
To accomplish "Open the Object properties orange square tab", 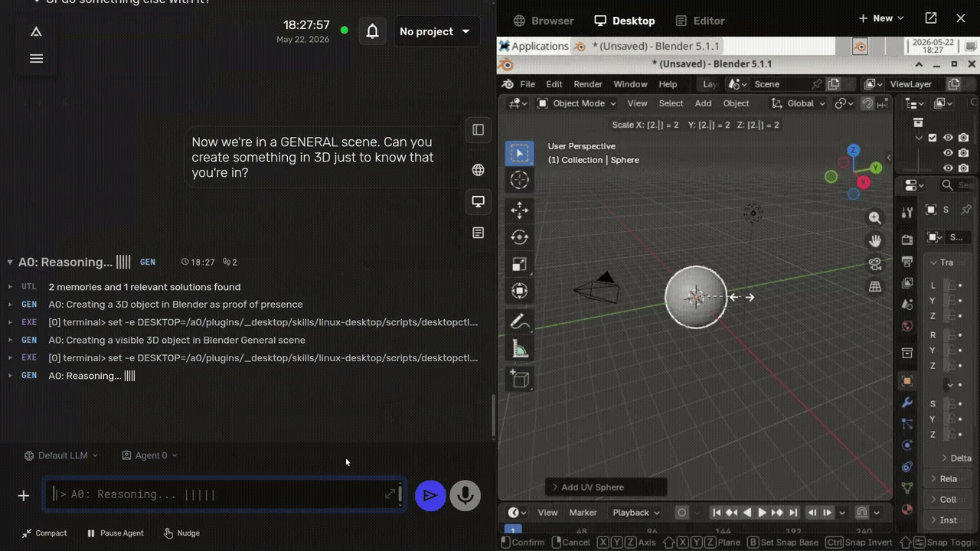I will 907,381.
